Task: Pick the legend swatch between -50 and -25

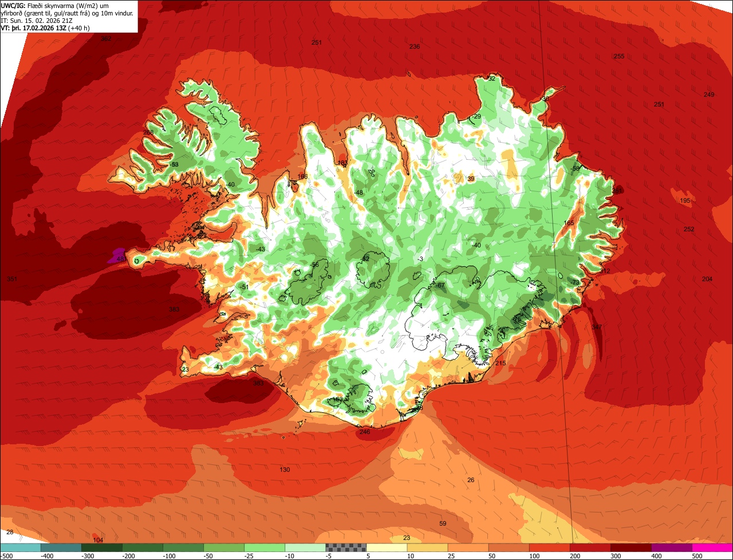Action: point(224,547)
